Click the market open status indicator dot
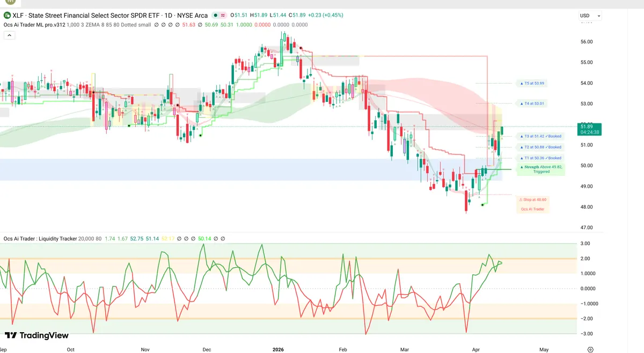Image resolution: width=644 pixels, height=353 pixels. click(x=215, y=16)
